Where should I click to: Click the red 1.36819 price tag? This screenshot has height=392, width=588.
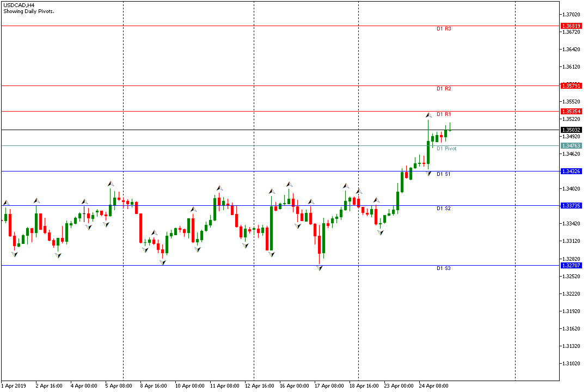coord(571,26)
